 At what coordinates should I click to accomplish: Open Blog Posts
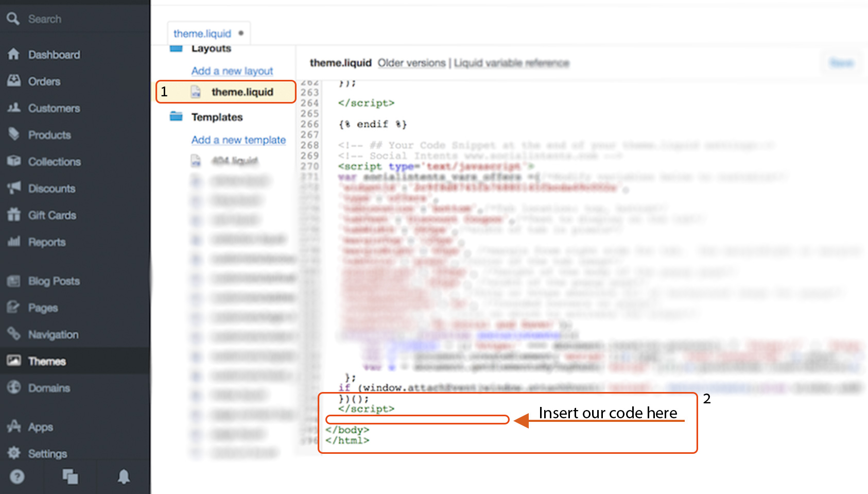coord(54,281)
